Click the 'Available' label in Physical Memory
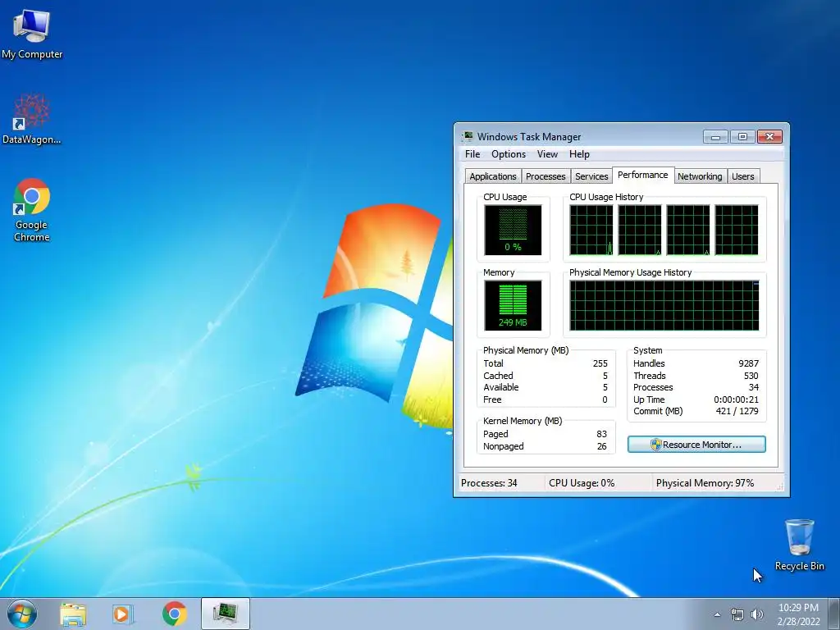This screenshot has width=840, height=630. [x=501, y=387]
